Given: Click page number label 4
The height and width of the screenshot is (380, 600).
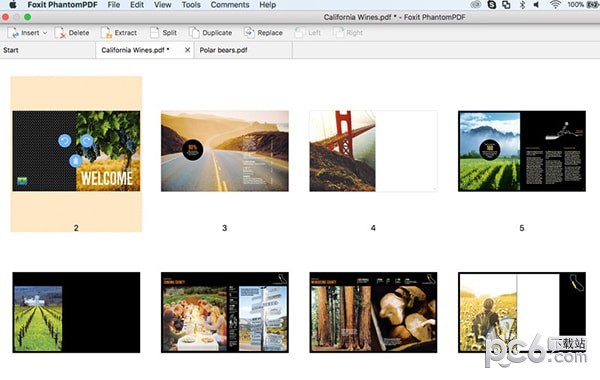Looking at the screenshot, I should [373, 228].
